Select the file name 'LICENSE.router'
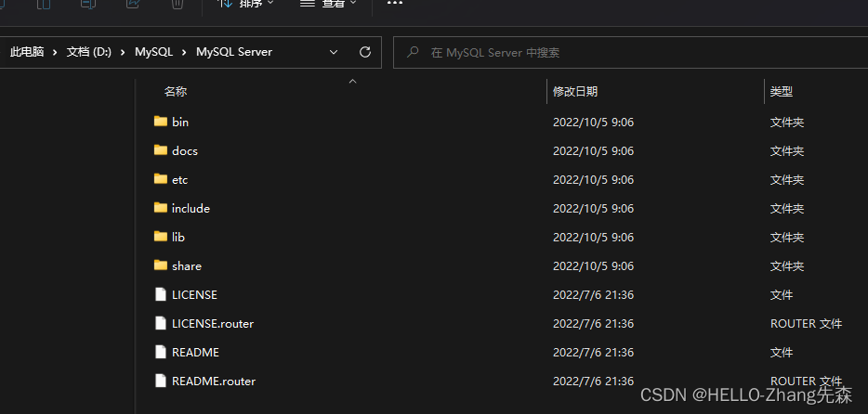Viewport: 868px width, 414px height. click(213, 323)
